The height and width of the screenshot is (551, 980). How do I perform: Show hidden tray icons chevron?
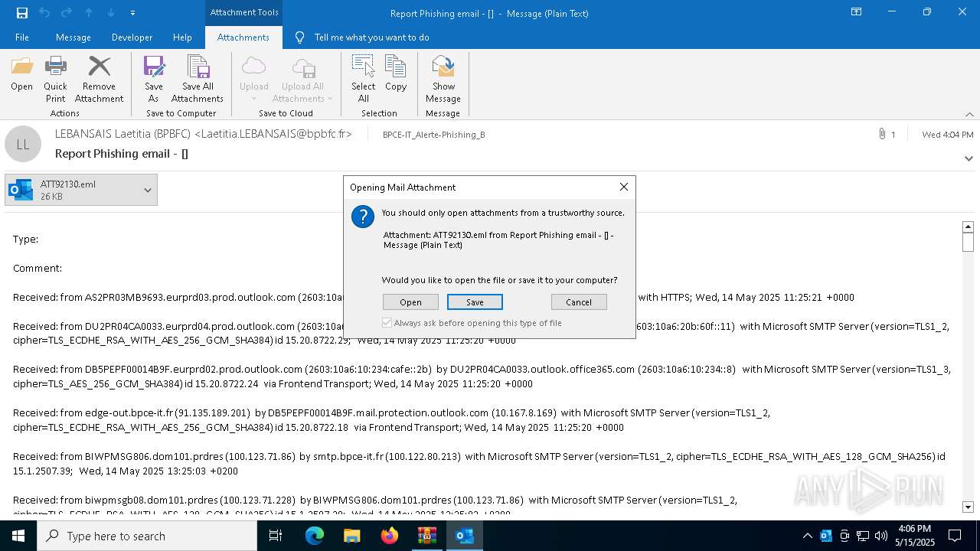click(x=807, y=536)
